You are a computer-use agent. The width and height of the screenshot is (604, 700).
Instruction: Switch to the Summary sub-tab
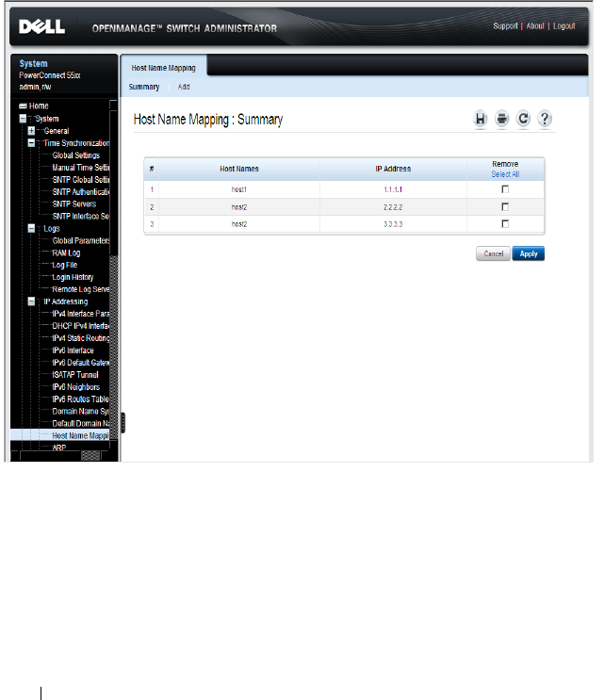pos(144,87)
